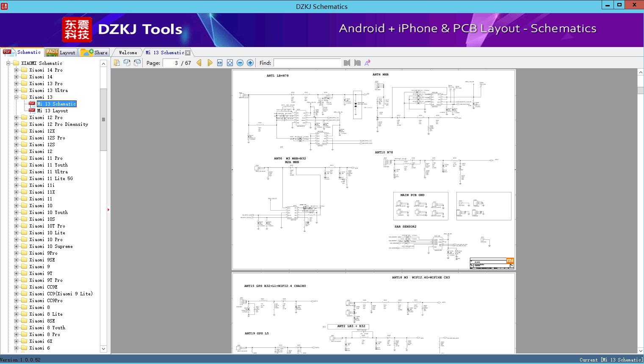The width and height of the screenshot is (644, 364).
Task: Collapse the XIAOMI Schematic root folder
Action: point(8,63)
